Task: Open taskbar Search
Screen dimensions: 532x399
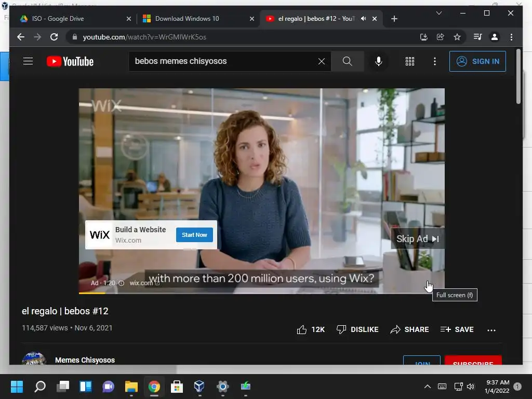Action: pyautogui.click(x=39, y=387)
